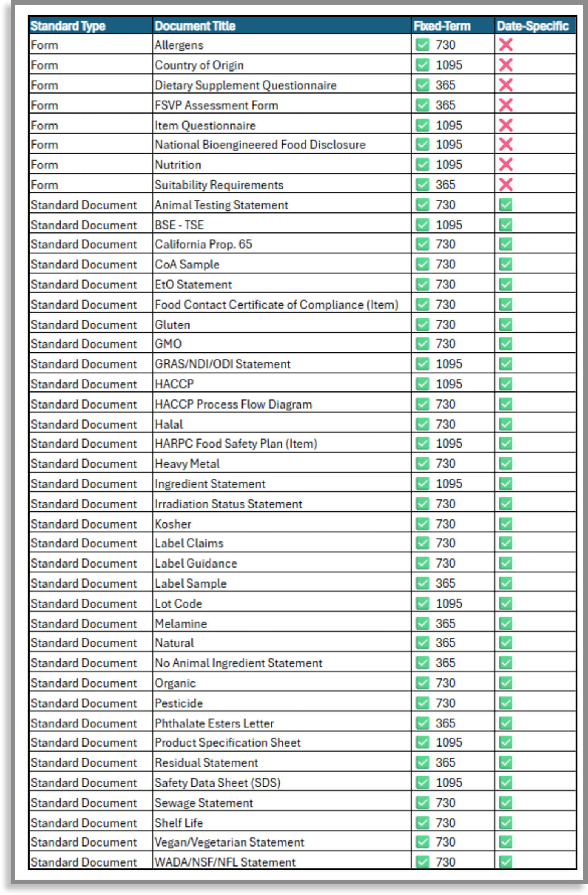Click Date-Specific green check for Kosher
The image size is (588, 895).
point(505,524)
